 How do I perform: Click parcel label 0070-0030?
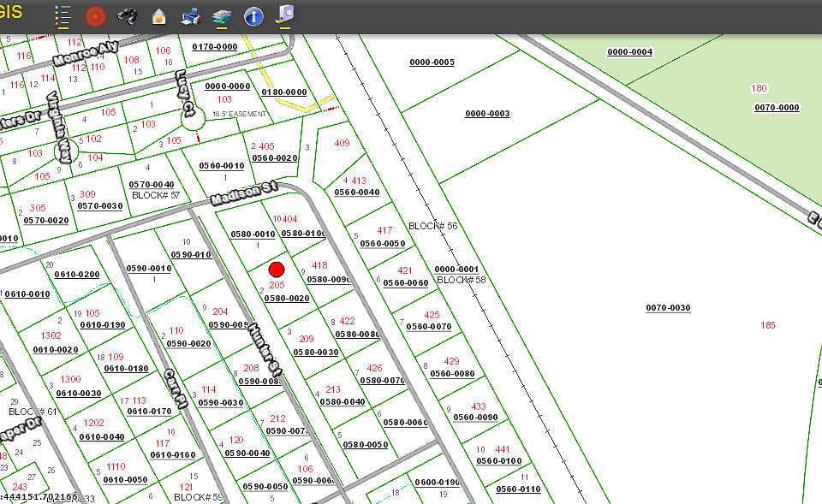point(668,307)
